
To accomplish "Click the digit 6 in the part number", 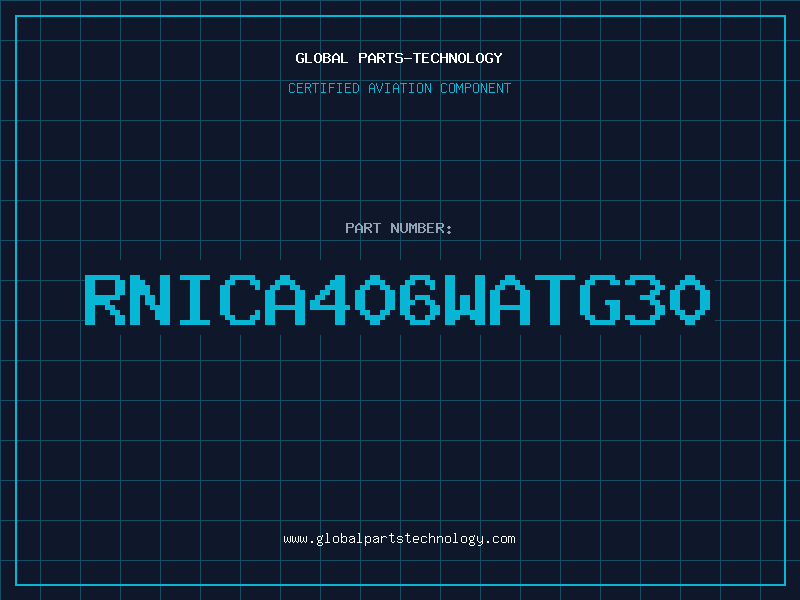I will pos(420,300).
